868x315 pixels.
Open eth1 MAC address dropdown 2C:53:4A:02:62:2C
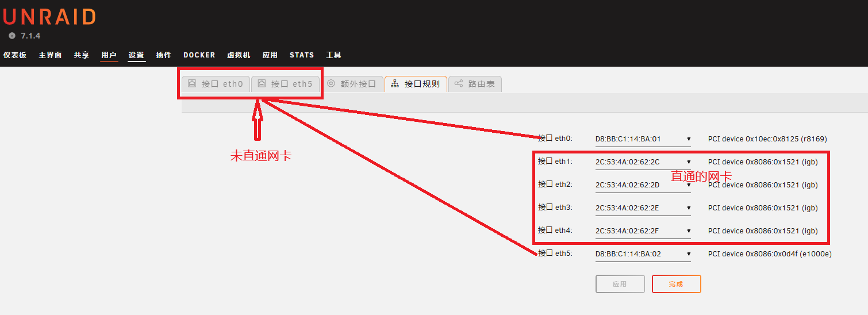[x=643, y=162]
